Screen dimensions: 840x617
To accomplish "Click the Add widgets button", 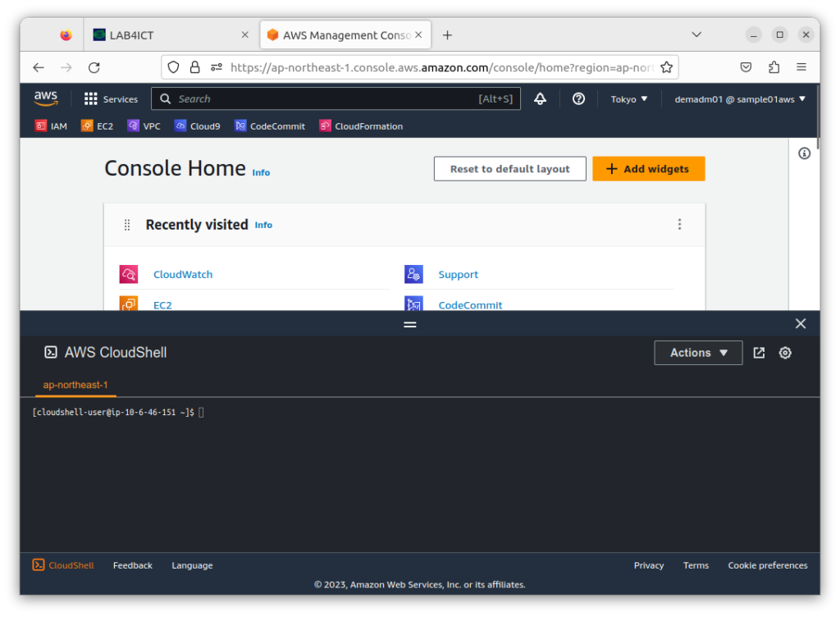I will [x=648, y=169].
